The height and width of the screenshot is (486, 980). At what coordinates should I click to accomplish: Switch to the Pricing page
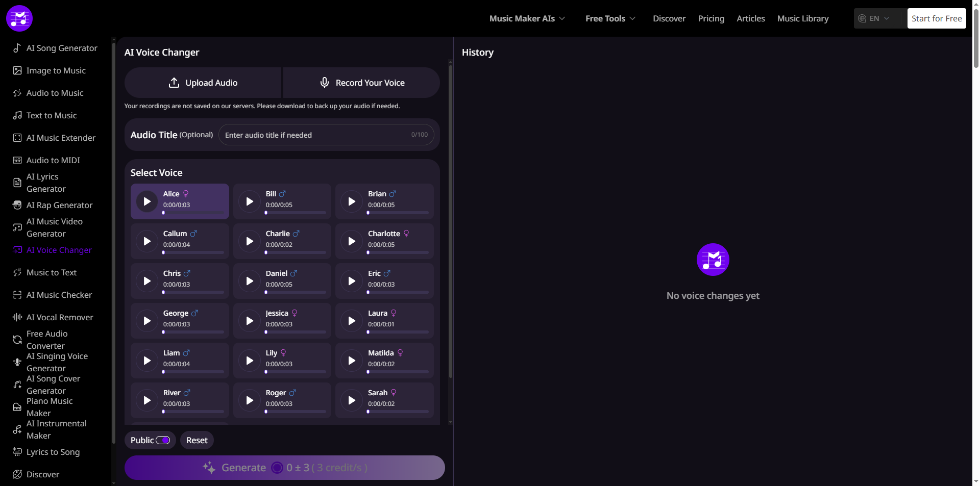coord(711,18)
